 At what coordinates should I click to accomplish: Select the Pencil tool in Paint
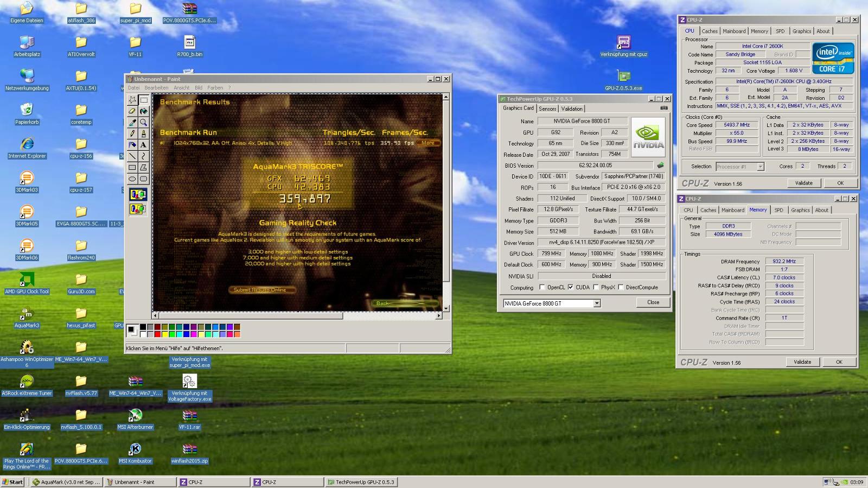pos(132,134)
